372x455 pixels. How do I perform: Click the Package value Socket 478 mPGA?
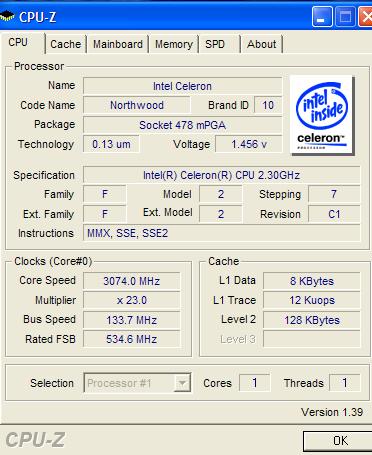[x=182, y=125]
